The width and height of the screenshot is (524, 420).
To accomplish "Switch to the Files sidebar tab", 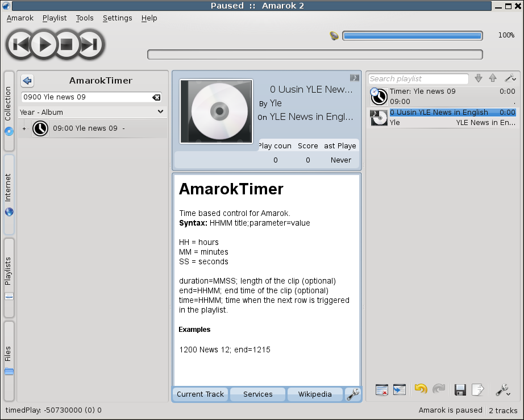I will [9, 361].
